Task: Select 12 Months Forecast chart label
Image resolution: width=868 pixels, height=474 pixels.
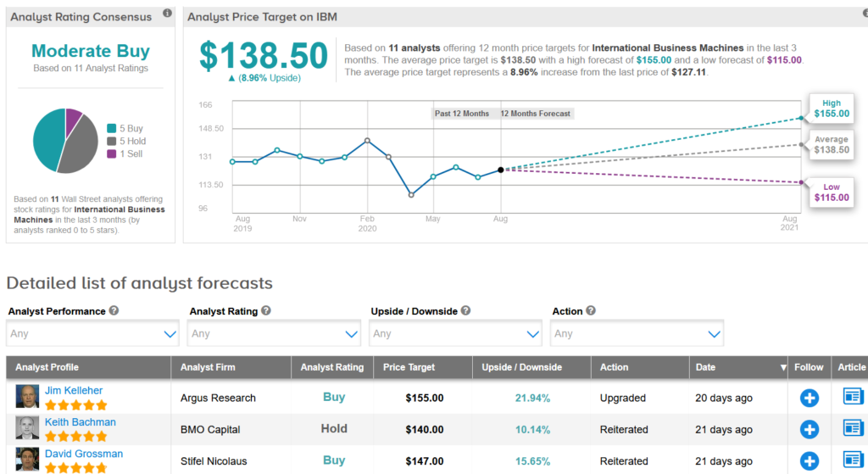Action: (536, 114)
